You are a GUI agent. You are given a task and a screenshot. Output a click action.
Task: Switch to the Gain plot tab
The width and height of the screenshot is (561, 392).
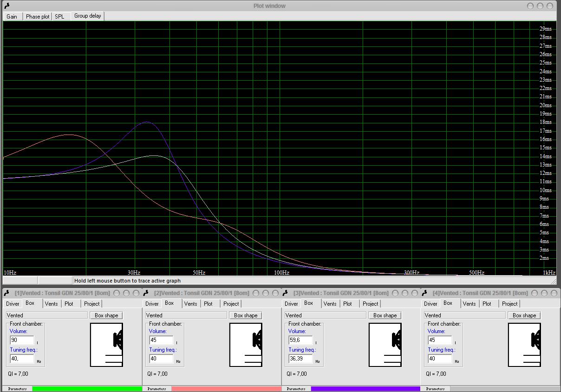12,17
